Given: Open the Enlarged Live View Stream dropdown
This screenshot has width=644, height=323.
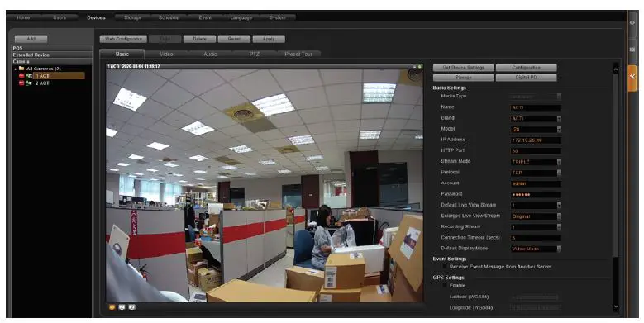Looking at the screenshot, I should tap(559, 216).
